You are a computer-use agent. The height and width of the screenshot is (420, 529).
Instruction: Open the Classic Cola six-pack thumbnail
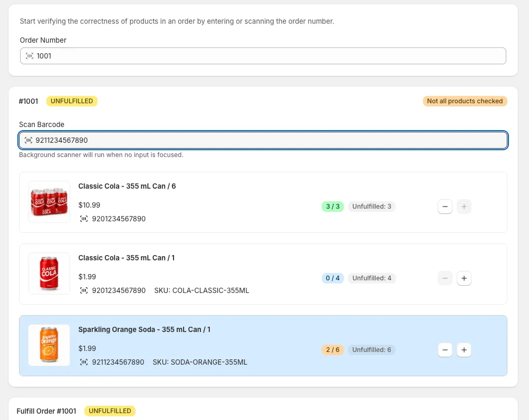click(49, 202)
